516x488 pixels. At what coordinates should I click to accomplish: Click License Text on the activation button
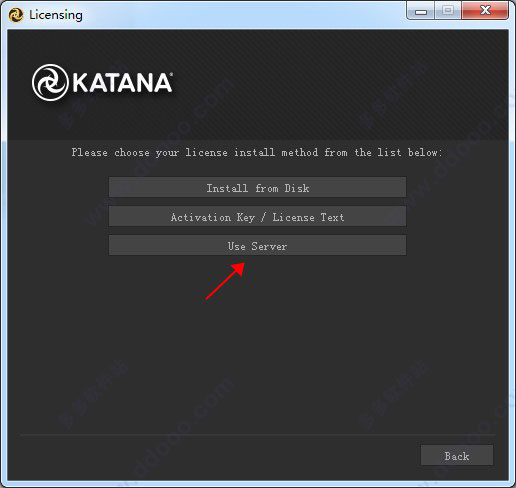tap(308, 217)
